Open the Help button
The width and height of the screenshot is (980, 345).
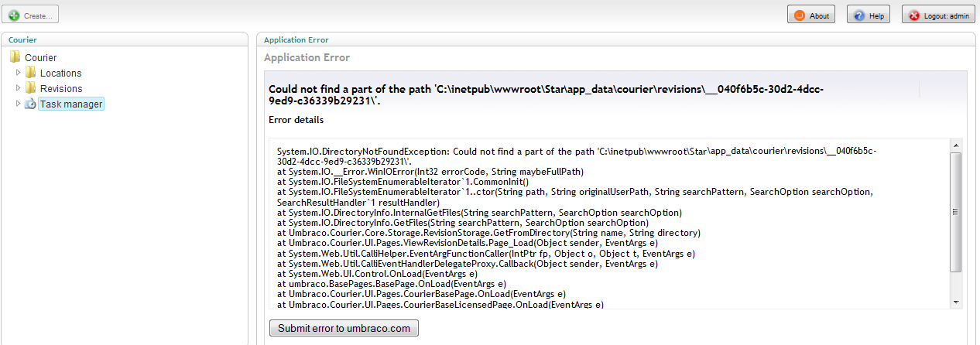868,15
